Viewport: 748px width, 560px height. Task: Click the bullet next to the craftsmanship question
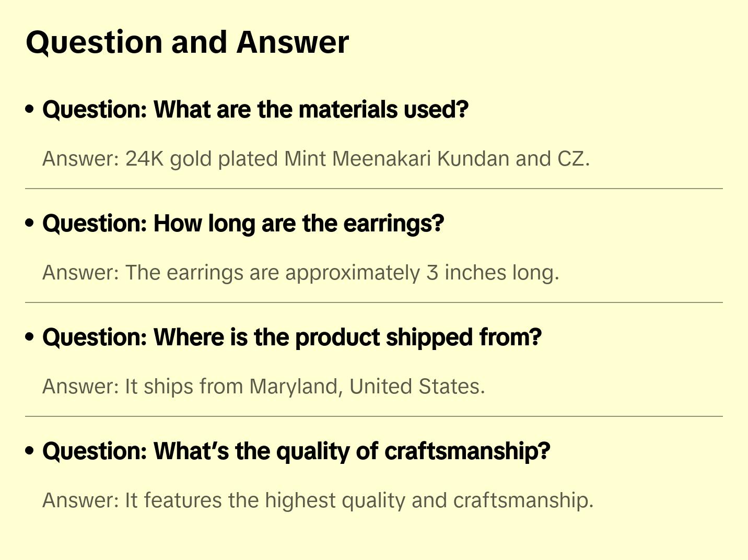30,451
